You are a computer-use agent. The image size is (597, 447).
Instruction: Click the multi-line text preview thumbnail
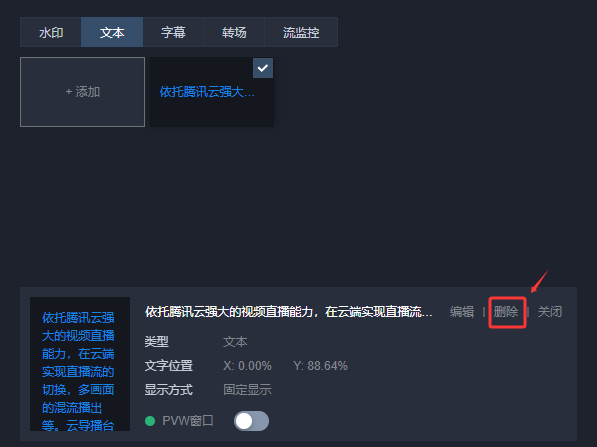pyautogui.click(x=80, y=364)
